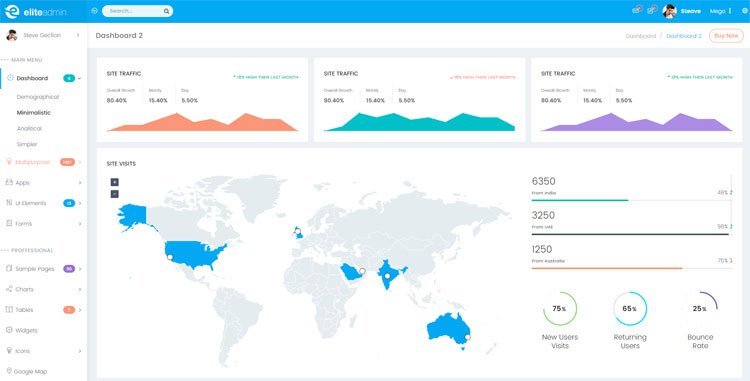Click the HOT badge beside Multipurpose
This screenshot has height=381, width=750.
(x=67, y=162)
